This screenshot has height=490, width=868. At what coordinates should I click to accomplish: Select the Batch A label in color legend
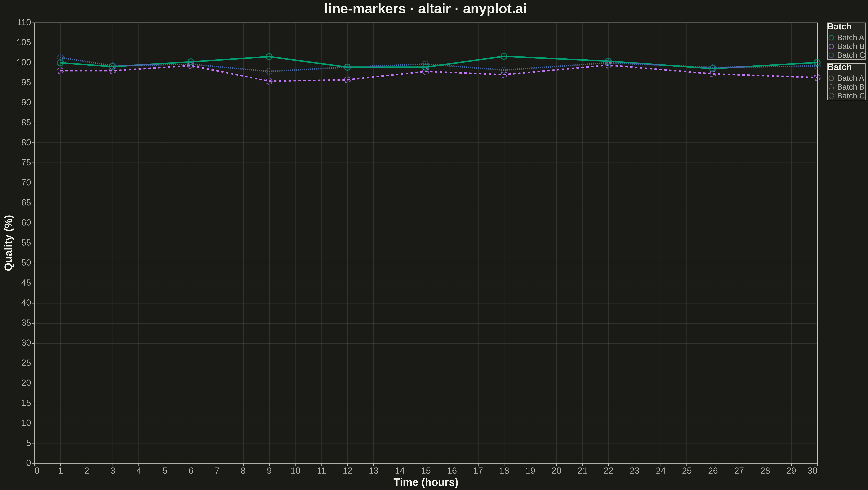851,38
